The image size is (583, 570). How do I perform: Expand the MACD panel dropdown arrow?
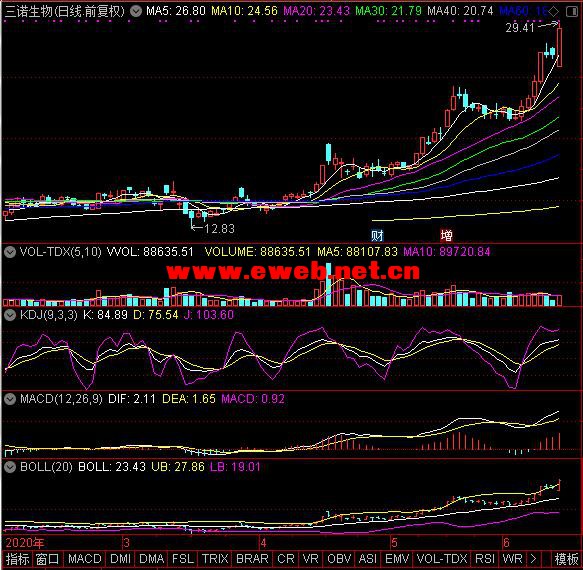click(10, 399)
